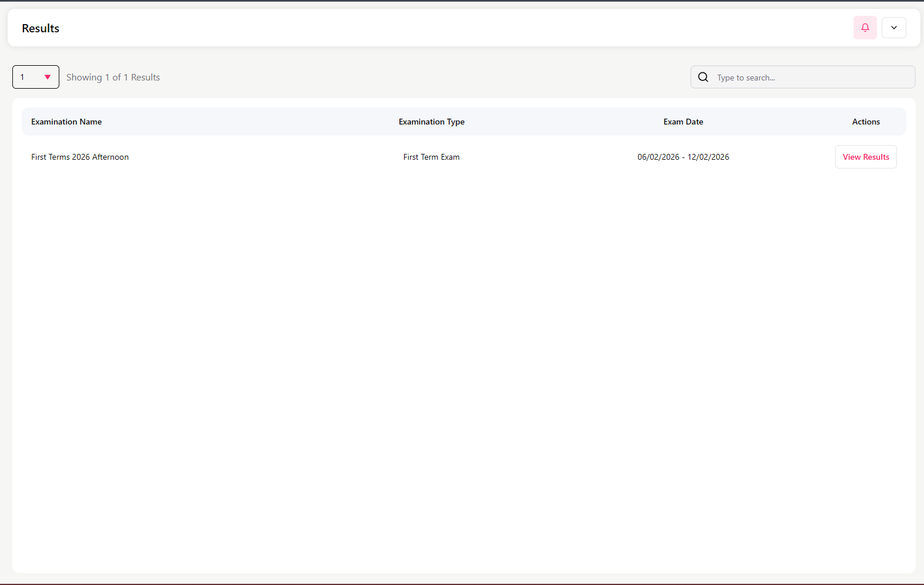Expand the top-right chevron menu
The image size is (924, 585).
point(893,28)
